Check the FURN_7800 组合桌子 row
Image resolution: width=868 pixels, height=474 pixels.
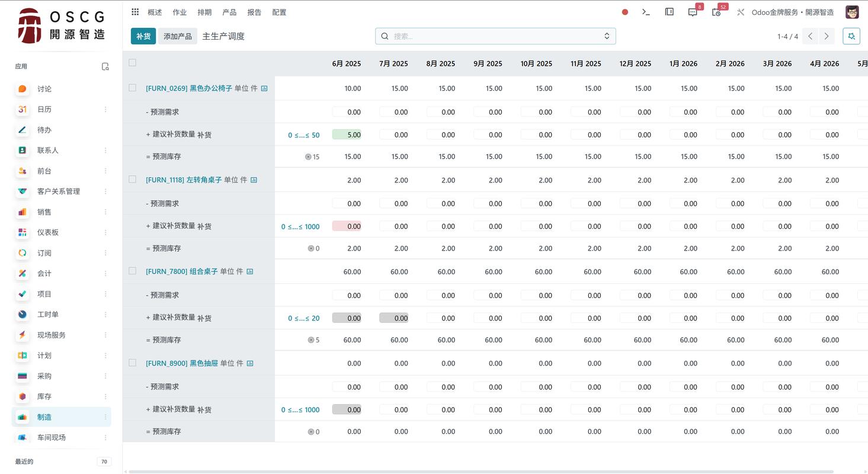tap(132, 271)
